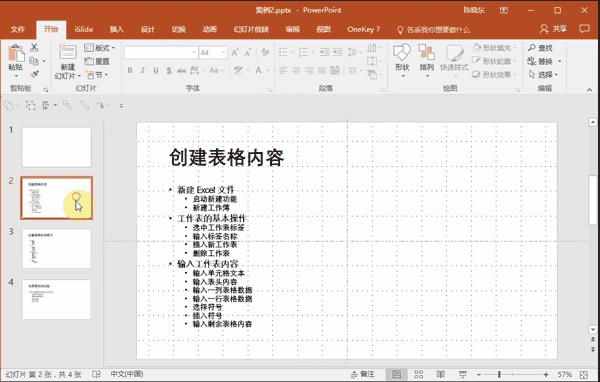Toggle Bold formatting
This screenshot has height=382, width=600.
[130, 70]
